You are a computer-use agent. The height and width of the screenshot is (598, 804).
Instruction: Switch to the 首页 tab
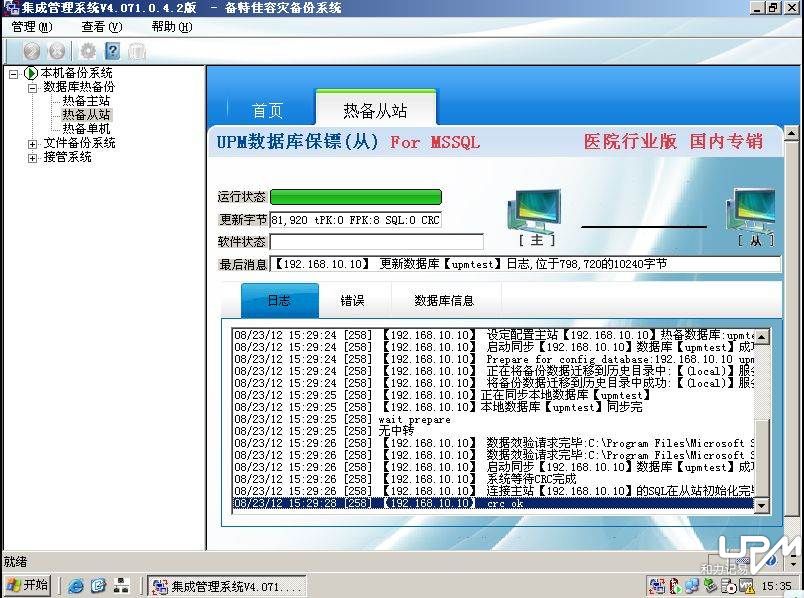tap(267, 110)
